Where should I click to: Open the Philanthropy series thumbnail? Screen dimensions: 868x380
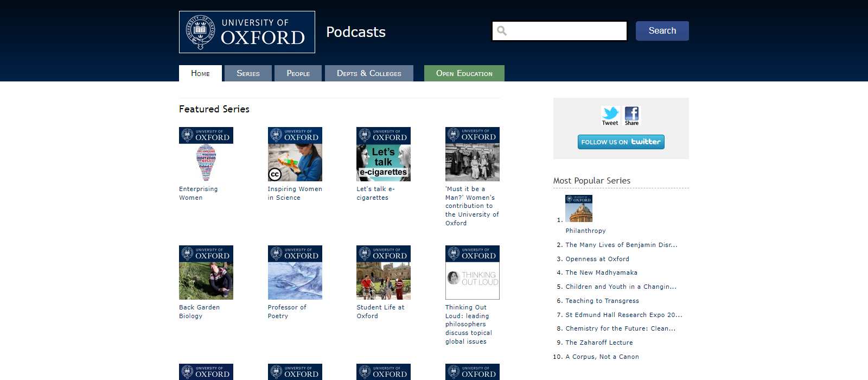[x=579, y=208]
